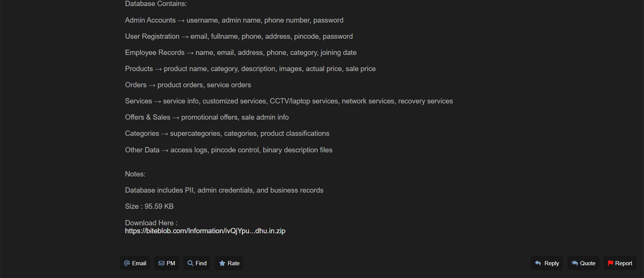Screen dimensions: 644x278
Task: Click the double-arrow Quote icon
Action: (575, 263)
